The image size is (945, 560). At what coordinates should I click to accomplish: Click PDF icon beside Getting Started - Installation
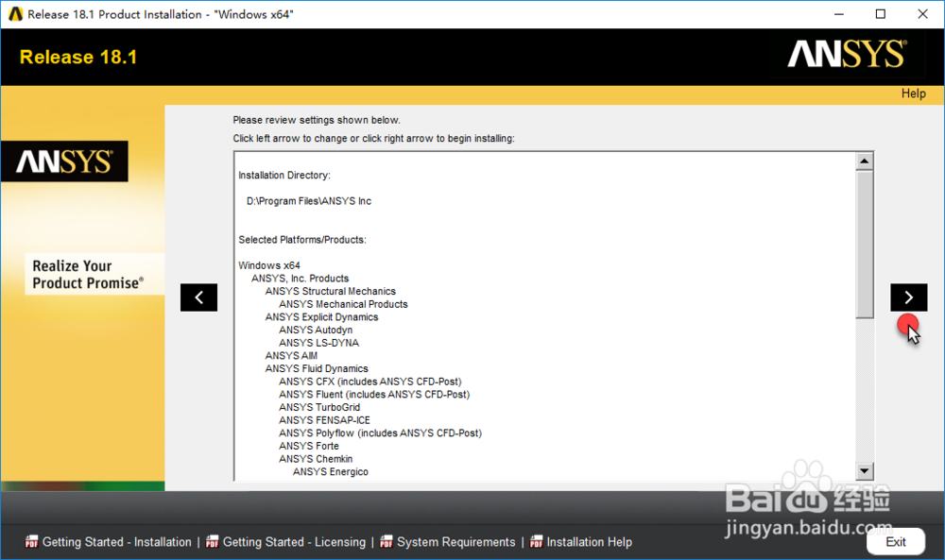pos(31,542)
